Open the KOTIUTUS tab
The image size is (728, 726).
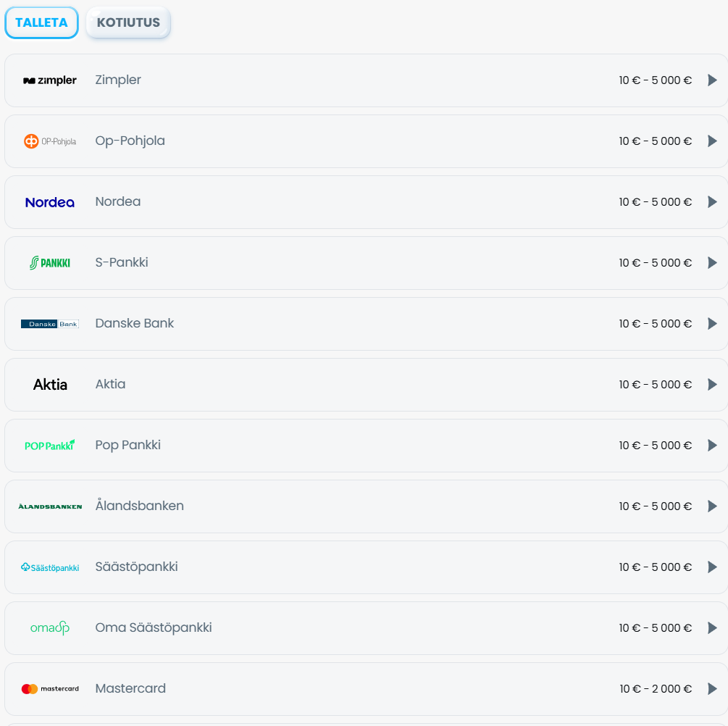(128, 22)
